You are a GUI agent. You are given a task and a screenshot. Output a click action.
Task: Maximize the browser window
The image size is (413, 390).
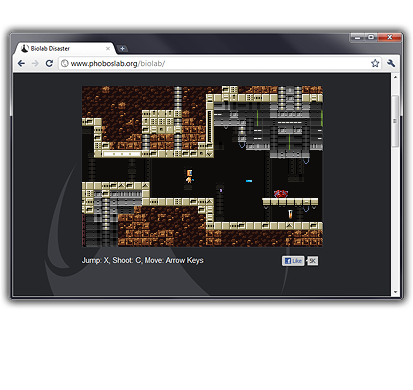371,37
